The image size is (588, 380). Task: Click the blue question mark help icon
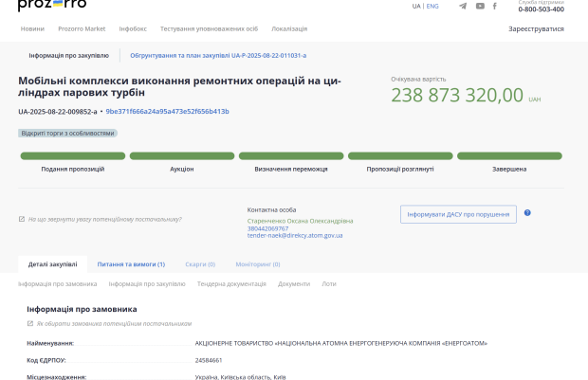pos(527,213)
